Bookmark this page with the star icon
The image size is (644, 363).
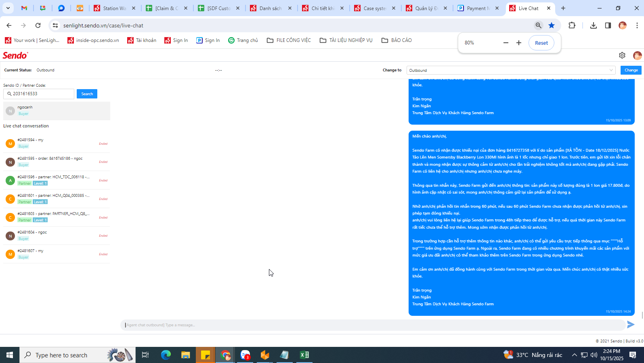pyautogui.click(x=552, y=25)
